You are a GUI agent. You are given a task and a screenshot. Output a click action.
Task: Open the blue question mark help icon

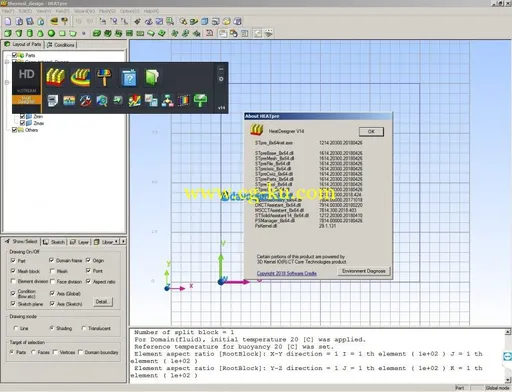pyautogui.click(x=129, y=77)
